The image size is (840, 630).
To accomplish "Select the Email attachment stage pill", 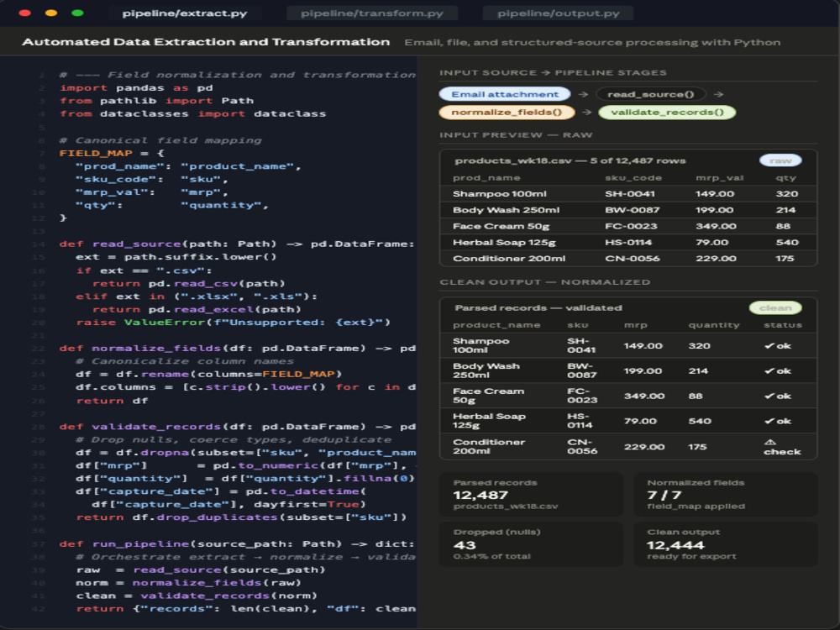I will (505, 94).
